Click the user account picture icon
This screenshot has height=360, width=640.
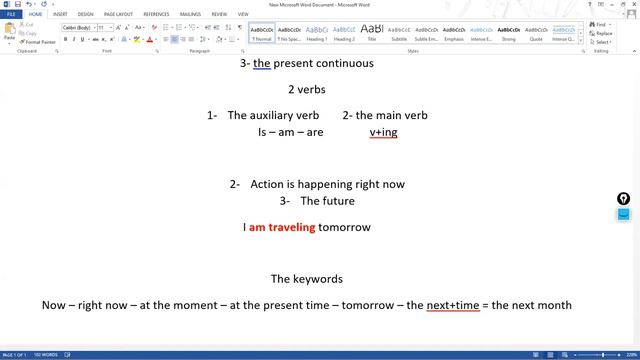[631, 14]
